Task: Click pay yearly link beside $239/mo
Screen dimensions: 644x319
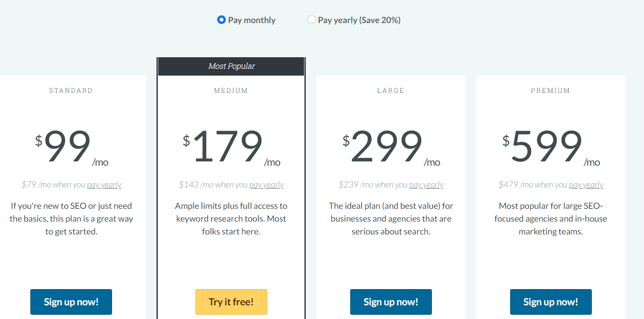Action: pos(426,185)
